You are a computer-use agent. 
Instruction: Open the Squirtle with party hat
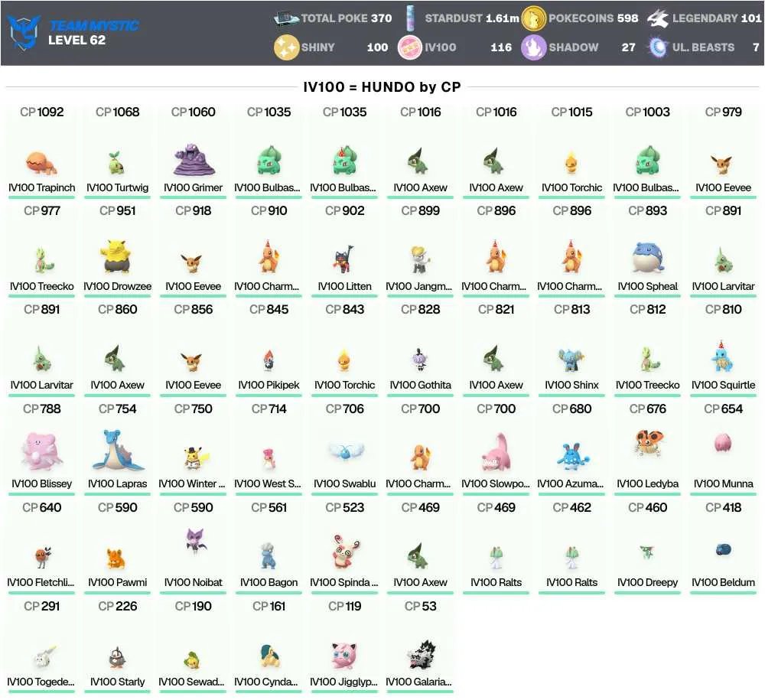pos(723,357)
